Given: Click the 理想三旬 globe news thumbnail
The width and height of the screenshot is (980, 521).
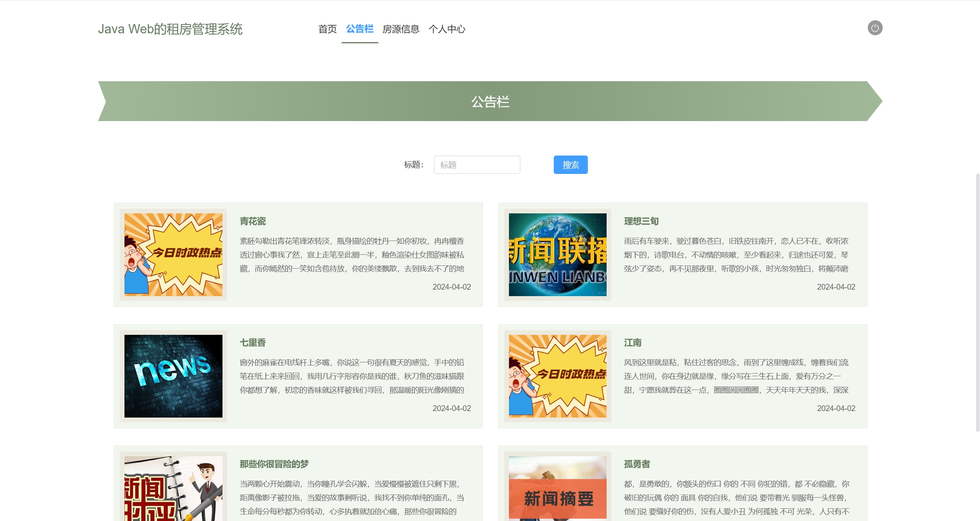Looking at the screenshot, I should pyautogui.click(x=558, y=254).
